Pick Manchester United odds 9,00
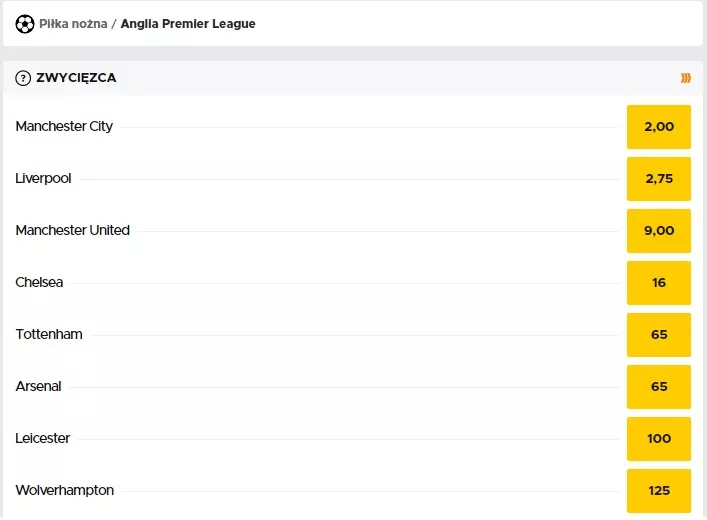 pos(659,231)
